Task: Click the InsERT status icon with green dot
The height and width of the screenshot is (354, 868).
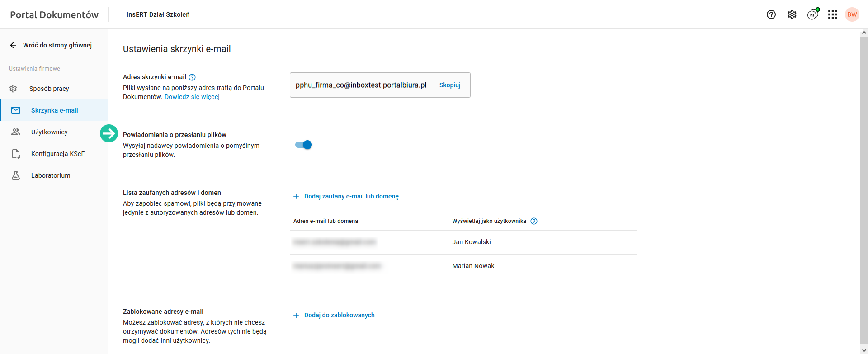Action: pyautogui.click(x=812, y=14)
